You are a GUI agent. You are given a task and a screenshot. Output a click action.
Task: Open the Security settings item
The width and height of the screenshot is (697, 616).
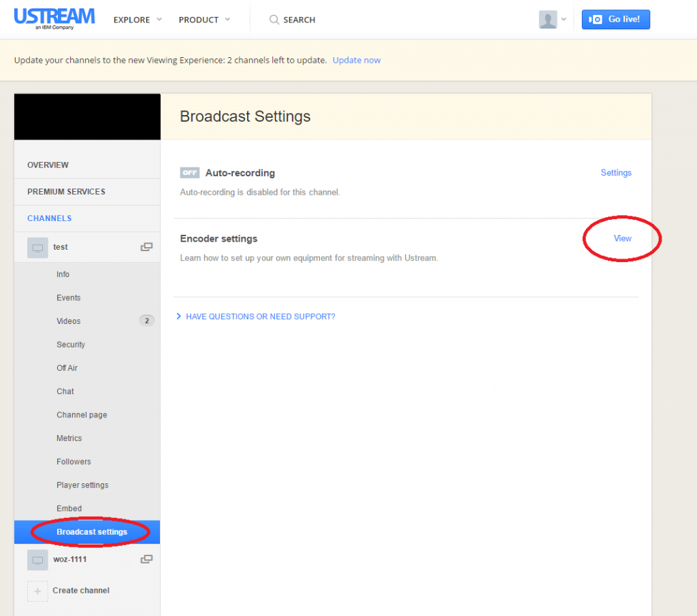[x=71, y=344]
